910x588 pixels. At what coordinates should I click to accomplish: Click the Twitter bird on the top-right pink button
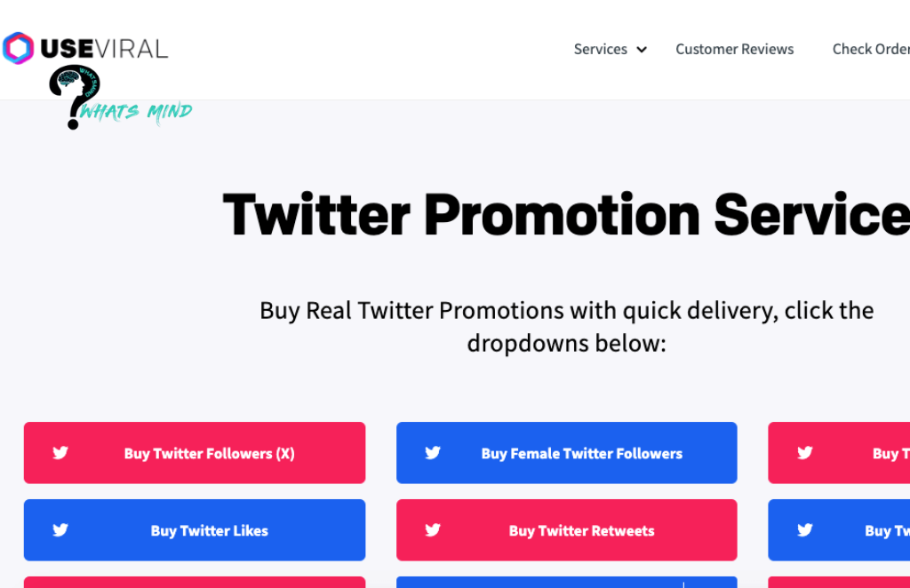tap(805, 452)
